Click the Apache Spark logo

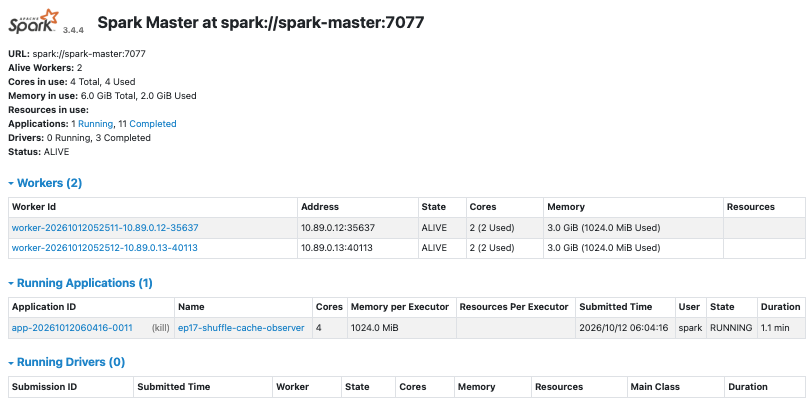(33, 21)
